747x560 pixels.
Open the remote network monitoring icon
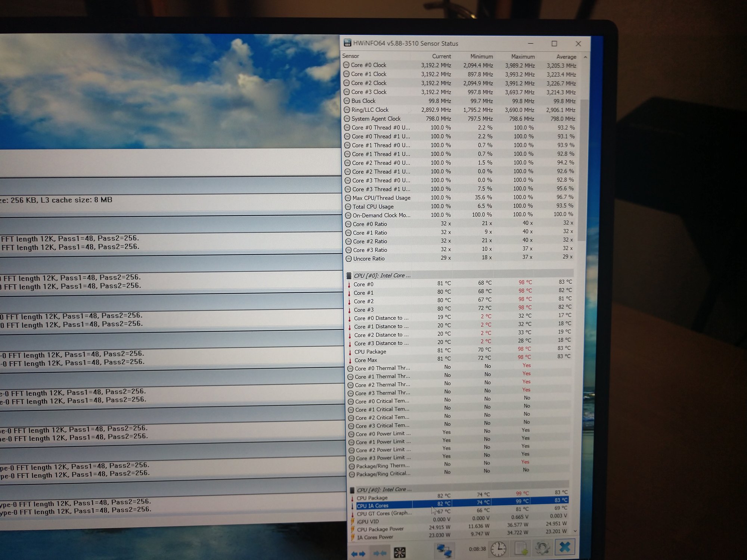[x=444, y=550]
